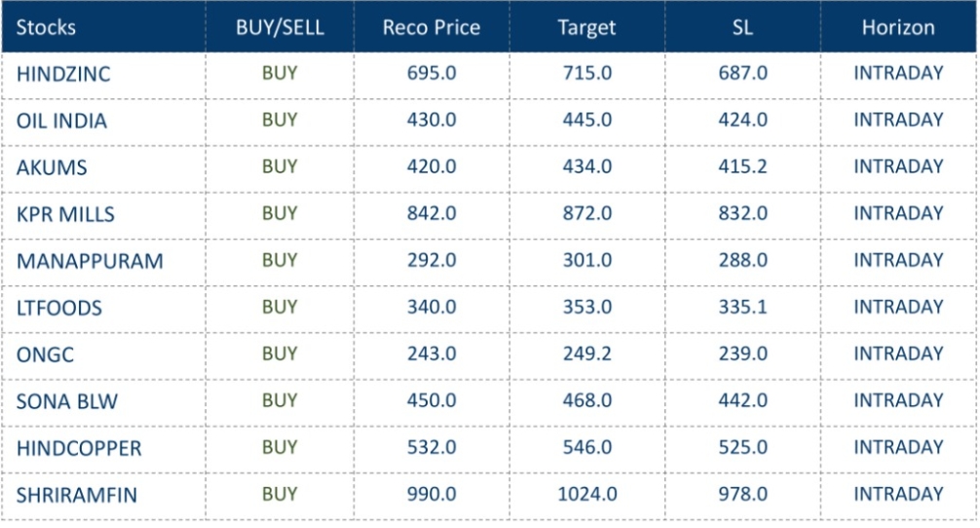Click SONA BLW stop loss 442.0
980x528 pixels.
tap(742, 400)
